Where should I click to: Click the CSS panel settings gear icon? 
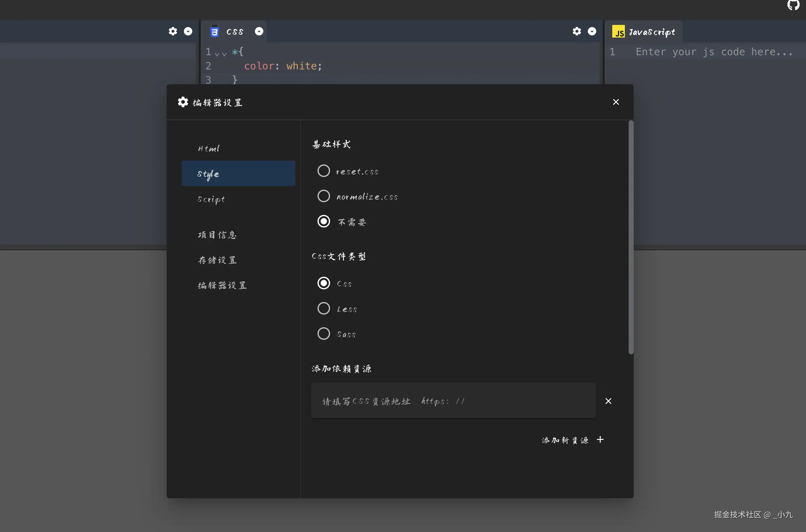pos(577,31)
